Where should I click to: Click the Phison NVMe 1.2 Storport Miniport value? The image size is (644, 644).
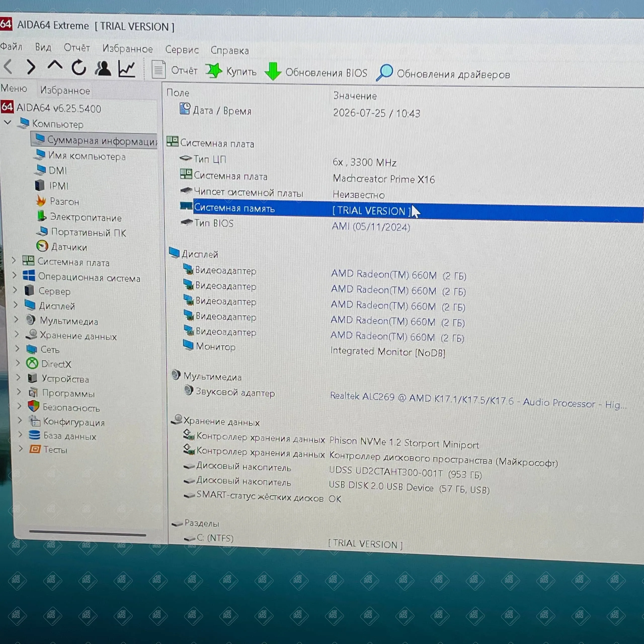(404, 442)
